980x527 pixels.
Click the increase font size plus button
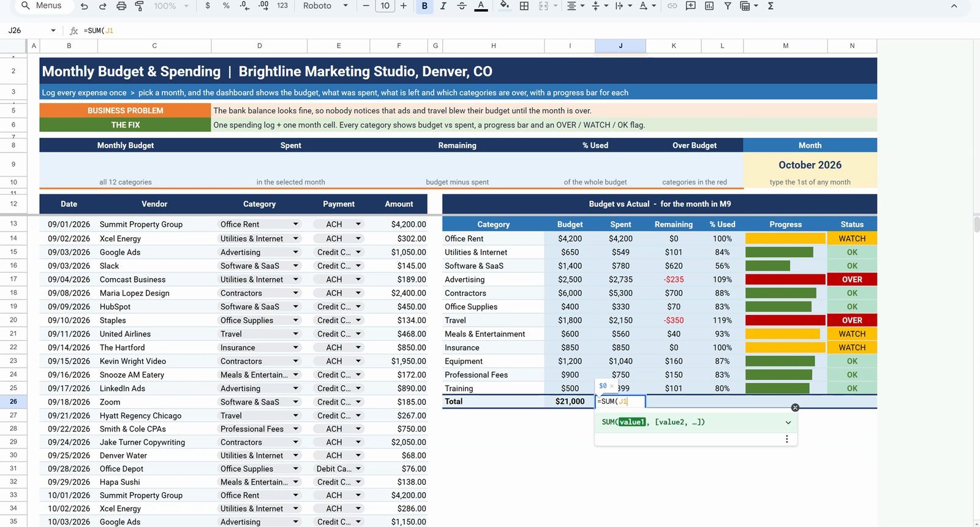[x=403, y=6]
